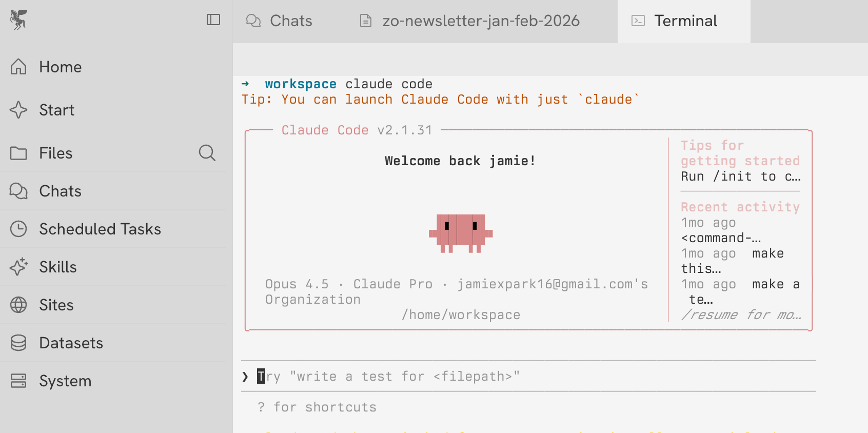Viewport: 868px width, 433px height.
Task: Click the Start sparkle icon
Action: tap(18, 110)
